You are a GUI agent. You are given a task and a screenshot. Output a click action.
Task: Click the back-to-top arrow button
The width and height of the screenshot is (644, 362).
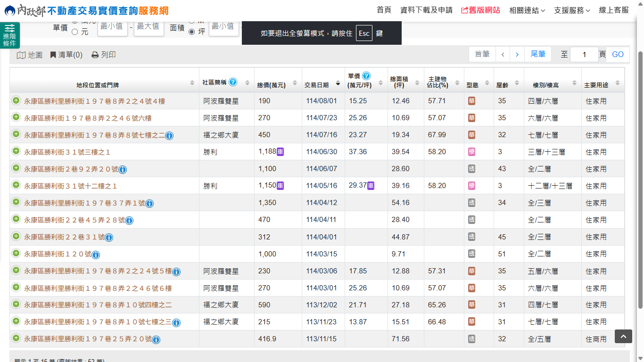pos(623,336)
